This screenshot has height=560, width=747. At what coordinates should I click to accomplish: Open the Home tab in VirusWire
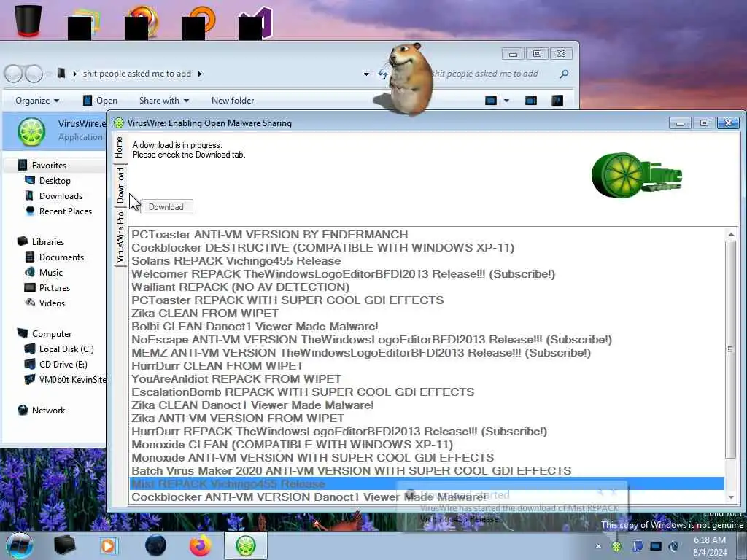point(119,147)
